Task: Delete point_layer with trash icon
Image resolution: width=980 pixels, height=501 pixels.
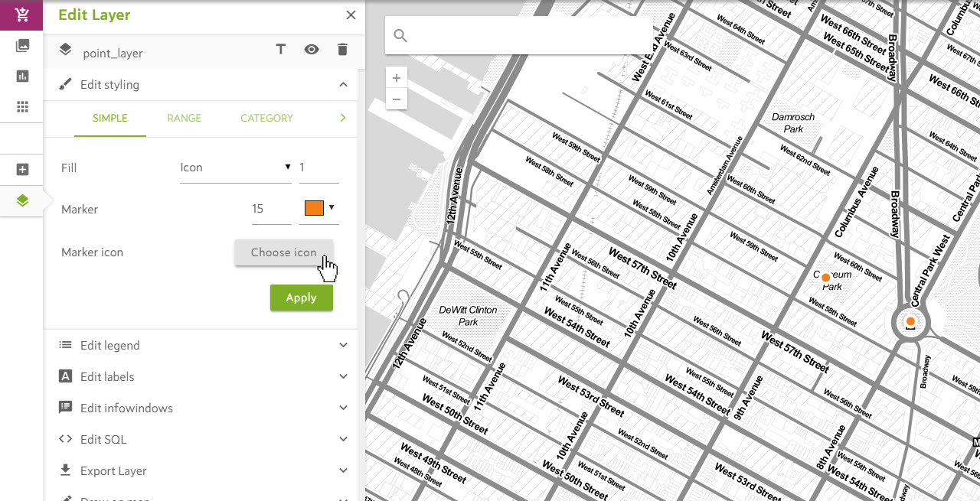Action: (342, 49)
